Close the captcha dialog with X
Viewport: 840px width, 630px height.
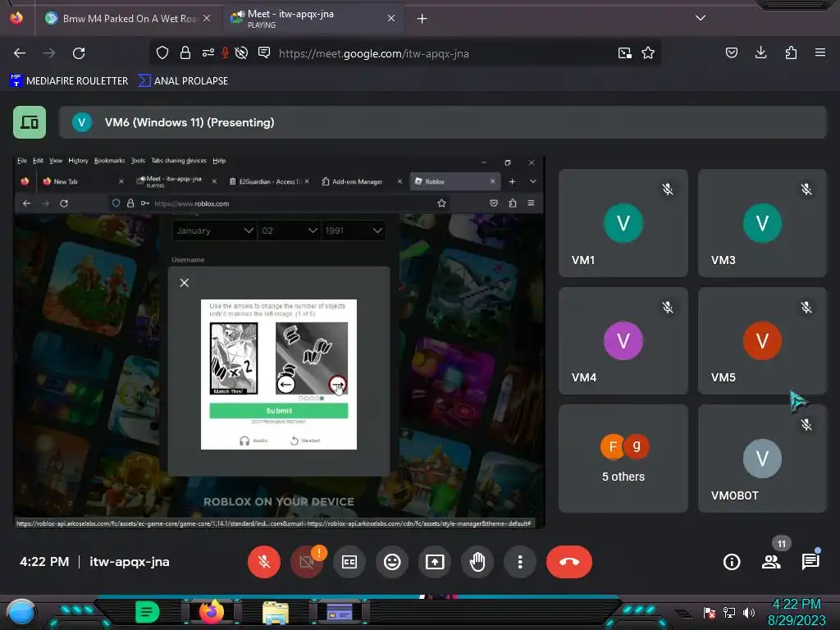[185, 283]
